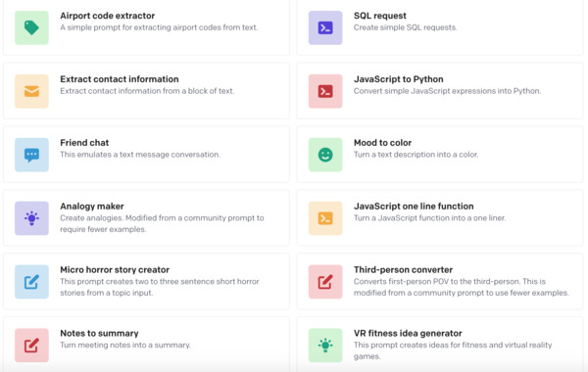This screenshot has width=588, height=372.
Task: Click the orange terminal icon for JavaScript one line function
Action: 325,218
